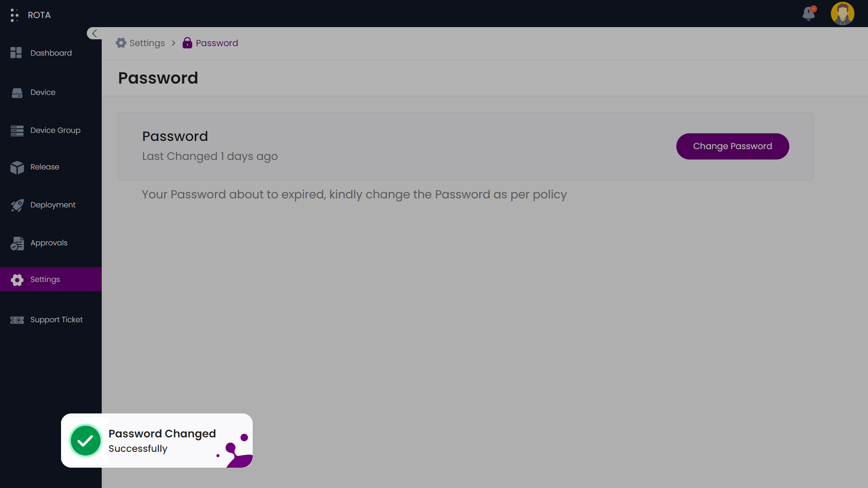Select the Device menu icon
868x488 pixels.
[17, 92]
